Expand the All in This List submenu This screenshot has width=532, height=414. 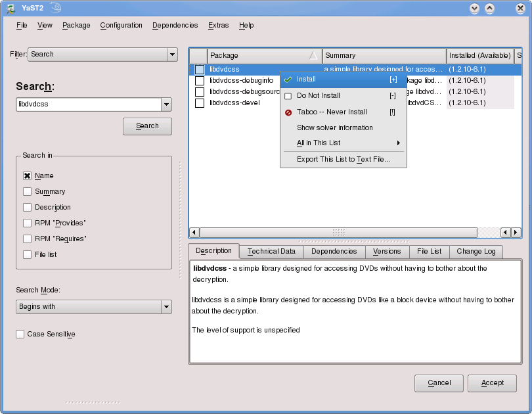(x=344, y=143)
